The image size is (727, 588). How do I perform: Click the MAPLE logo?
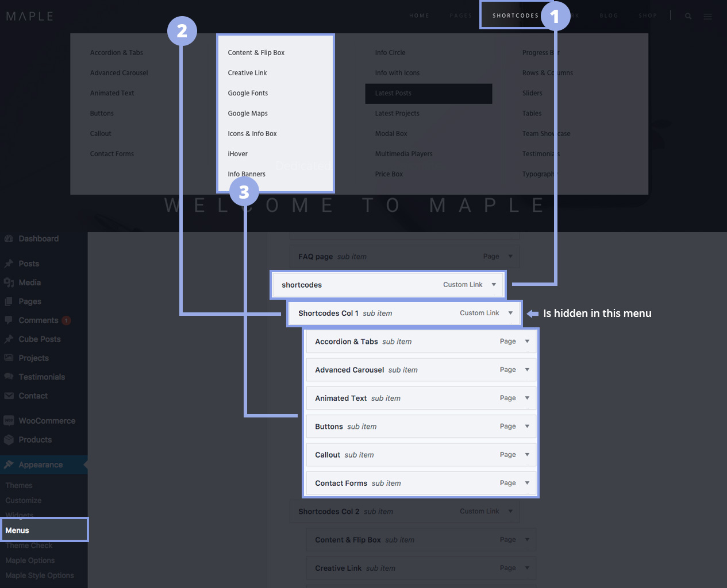pyautogui.click(x=30, y=16)
